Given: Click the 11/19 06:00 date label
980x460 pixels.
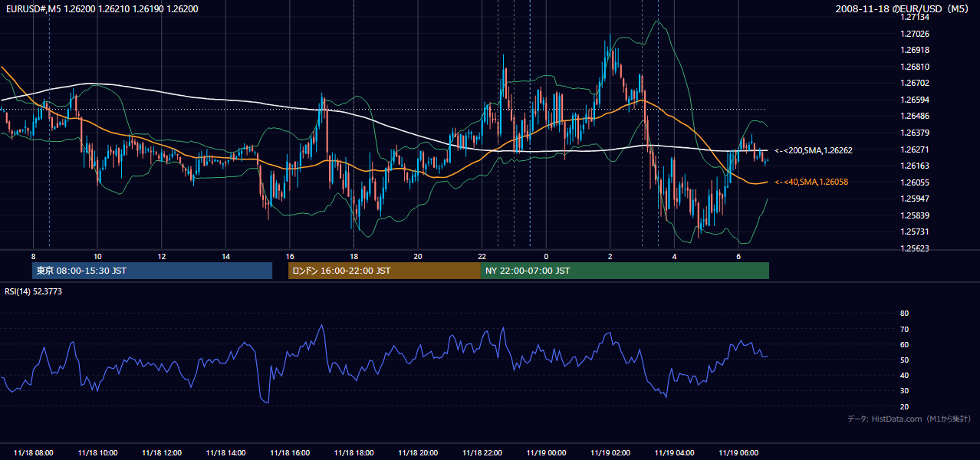Looking at the screenshot, I should [738, 453].
